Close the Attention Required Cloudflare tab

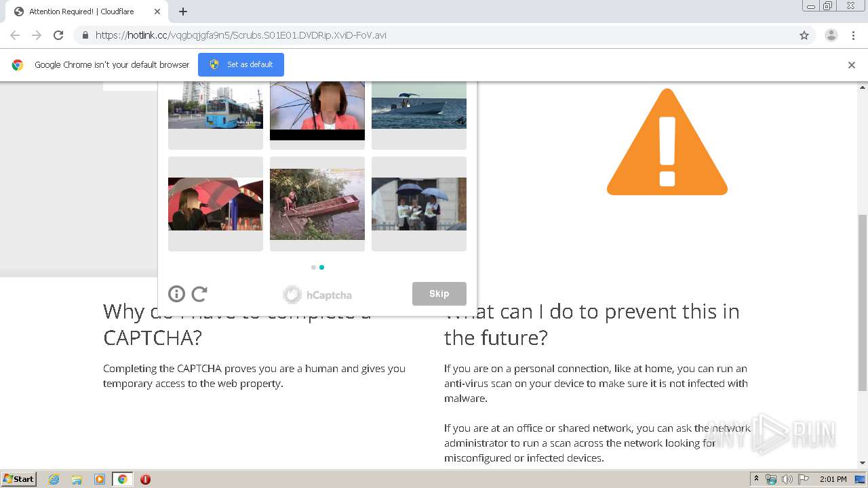pyautogui.click(x=157, y=12)
